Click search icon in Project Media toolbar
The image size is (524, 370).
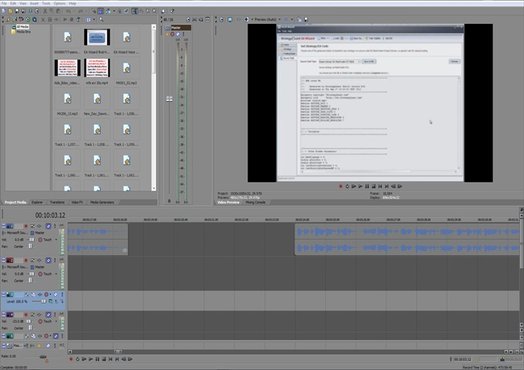[101, 20]
